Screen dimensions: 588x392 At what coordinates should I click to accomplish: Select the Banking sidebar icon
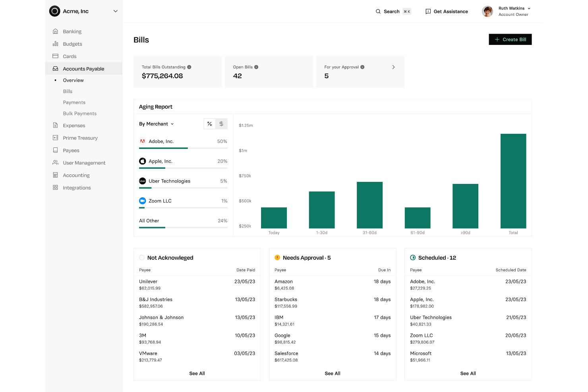(56, 31)
